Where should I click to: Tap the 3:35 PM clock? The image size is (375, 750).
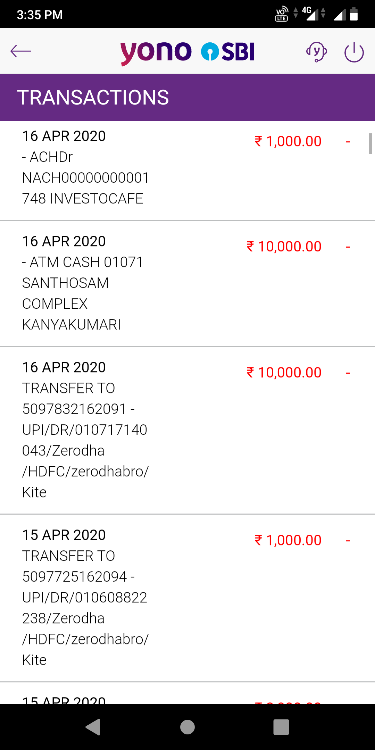click(x=40, y=15)
